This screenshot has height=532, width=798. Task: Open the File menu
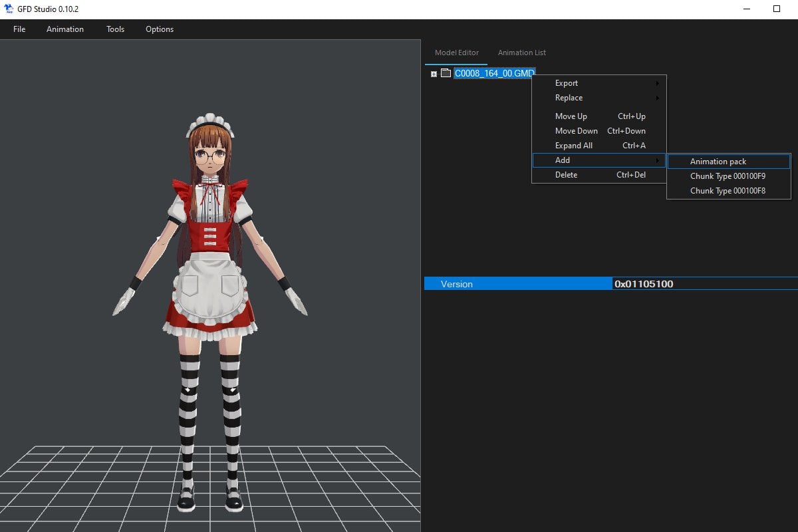[x=19, y=29]
